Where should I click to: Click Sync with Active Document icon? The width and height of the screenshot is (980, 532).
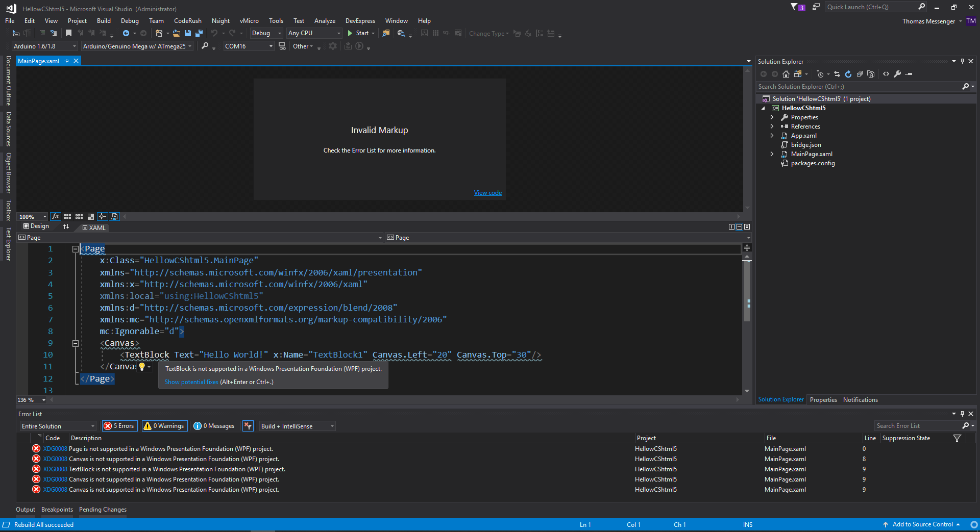tap(837, 74)
